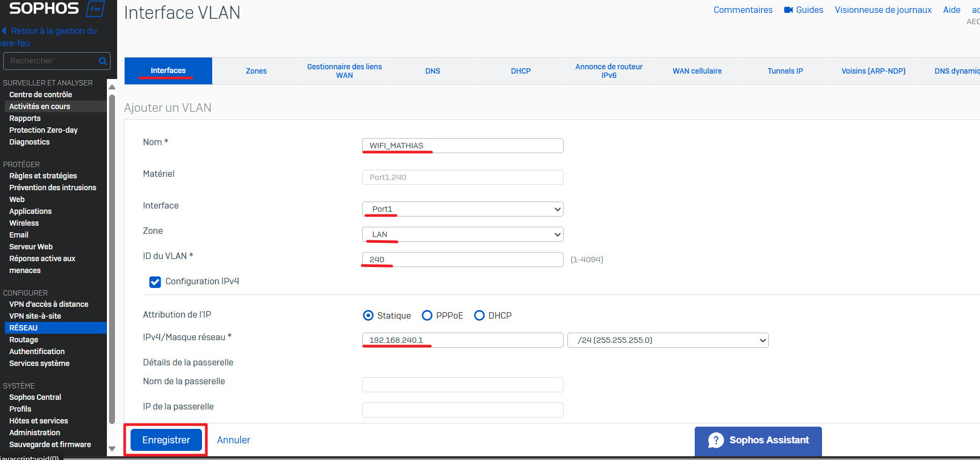Open the WAN cellulaire tab
The image size is (980, 460).
[697, 71]
